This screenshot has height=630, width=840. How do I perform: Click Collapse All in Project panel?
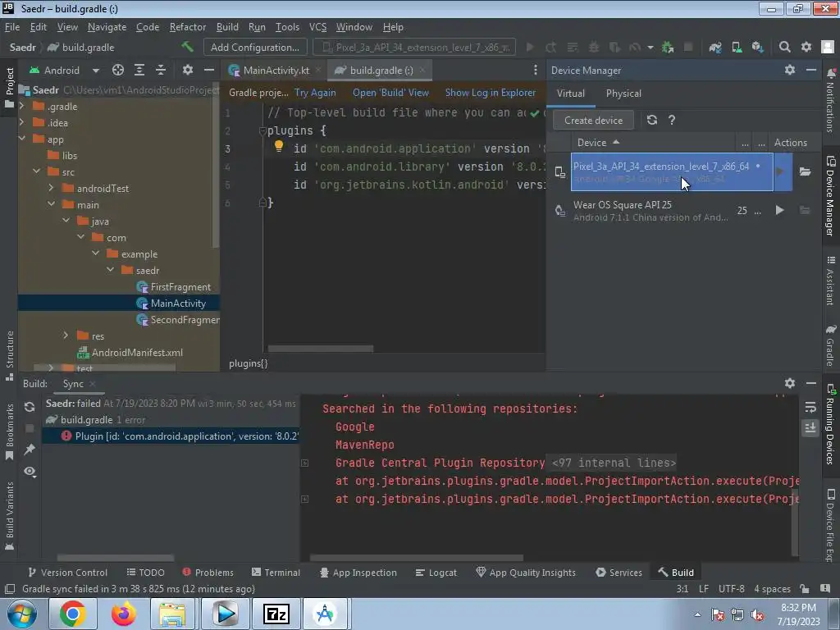click(160, 71)
